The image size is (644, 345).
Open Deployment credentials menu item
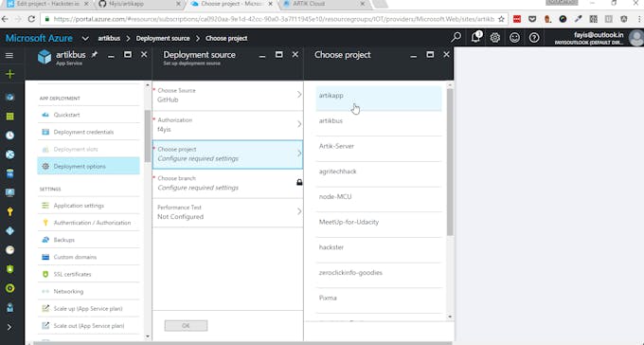[89, 132]
